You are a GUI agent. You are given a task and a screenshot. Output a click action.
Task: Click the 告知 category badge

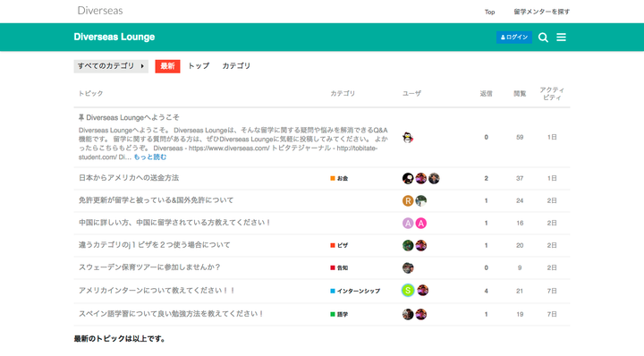(x=339, y=267)
